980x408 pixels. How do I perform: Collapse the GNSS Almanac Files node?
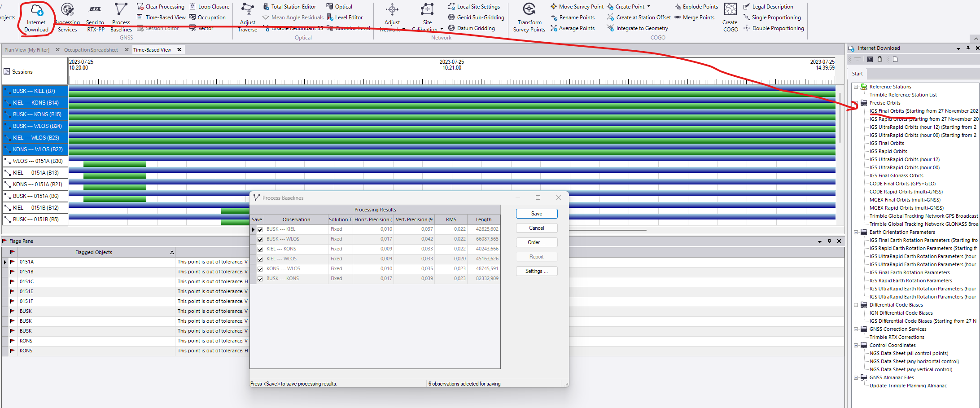pos(856,377)
